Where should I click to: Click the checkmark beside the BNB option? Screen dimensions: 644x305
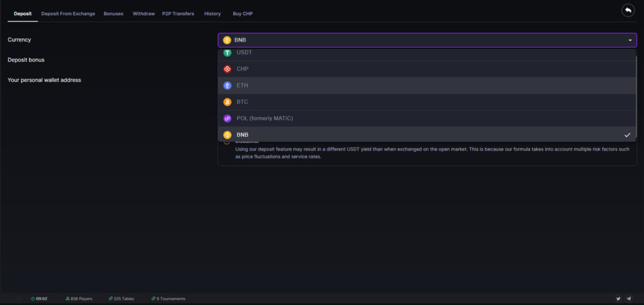(x=627, y=135)
